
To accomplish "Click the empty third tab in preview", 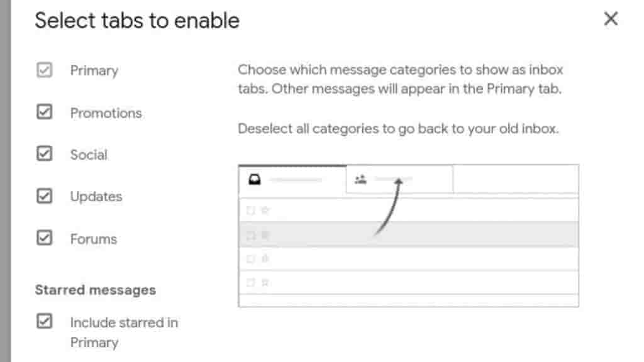I will point(515,180).
